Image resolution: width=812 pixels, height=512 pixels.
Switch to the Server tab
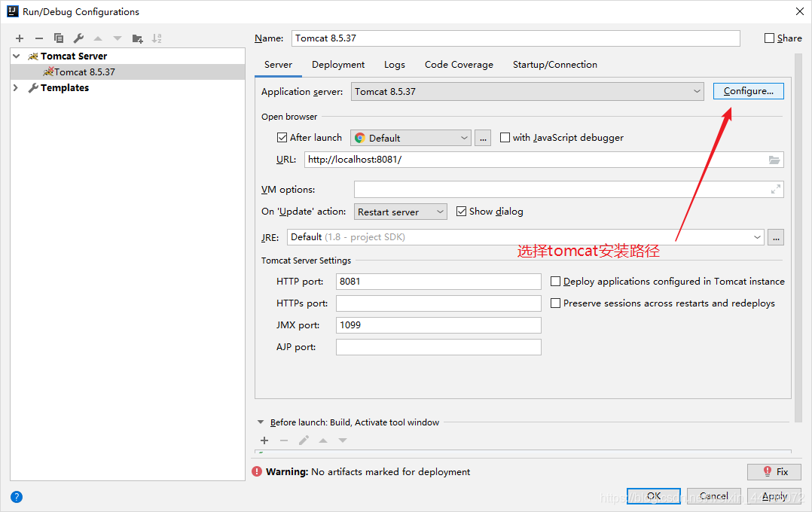[278, 65]
